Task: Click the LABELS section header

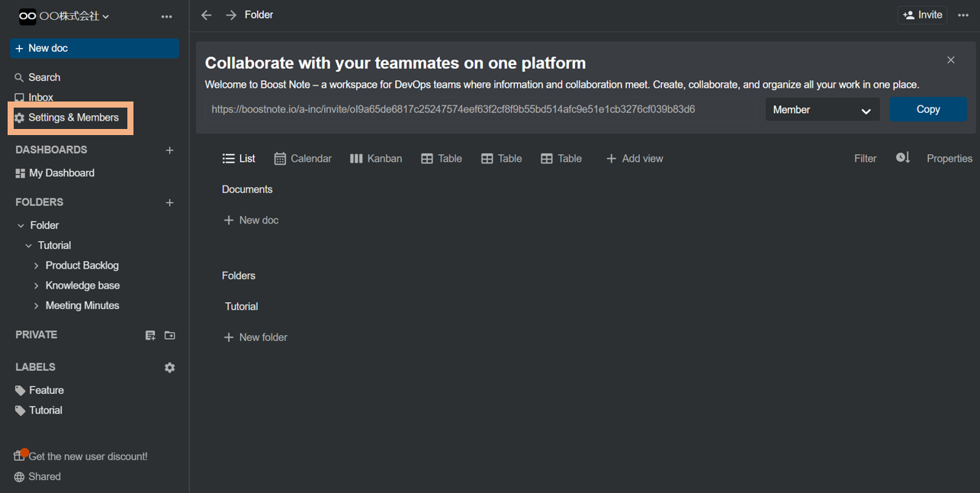Action: (35, 368)
